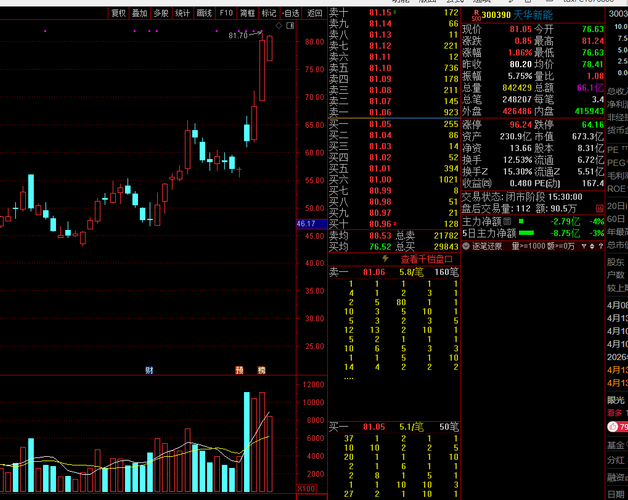Select the 46.17 price marker on axis
628x500 pixels.
[x=312, y=224]
